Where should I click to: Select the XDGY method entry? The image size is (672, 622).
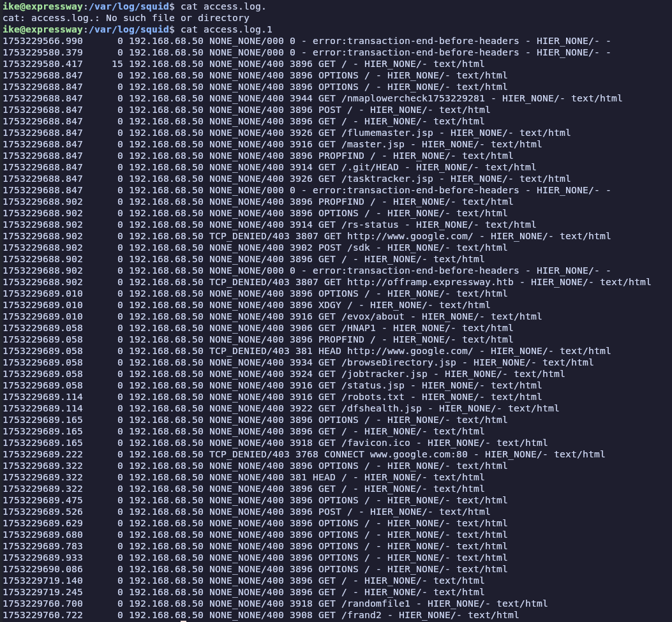point(329,305)
